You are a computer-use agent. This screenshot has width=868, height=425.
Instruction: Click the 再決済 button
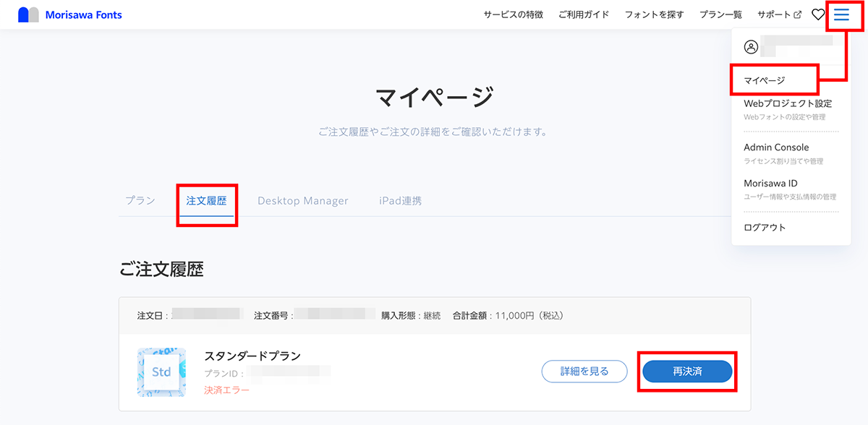687,372
